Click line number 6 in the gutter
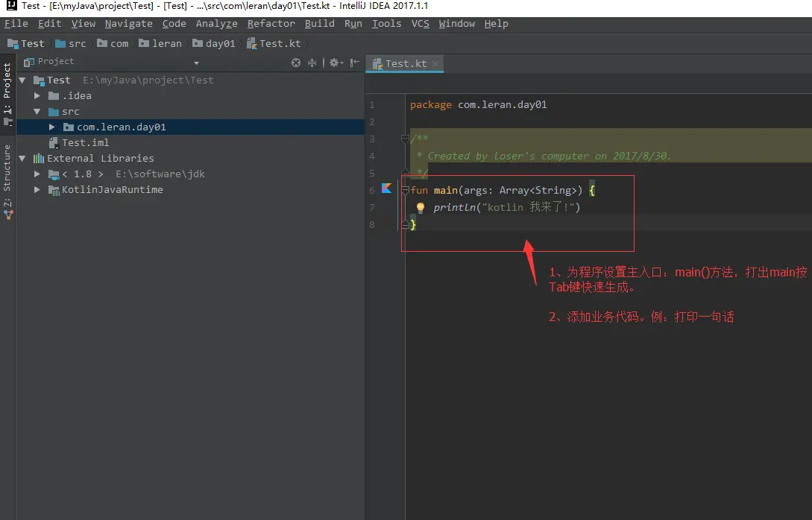The image size is (812, 520). click(372, 191)
